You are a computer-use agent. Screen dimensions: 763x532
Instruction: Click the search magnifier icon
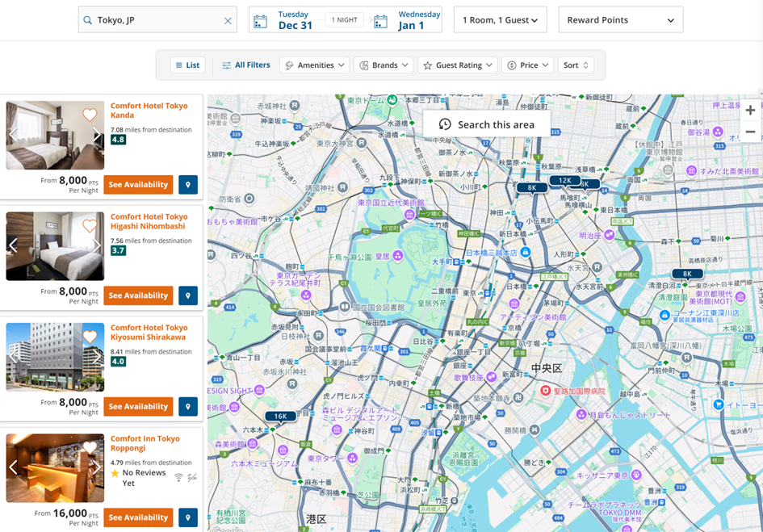pyautogui.click(x=87, y=20)
